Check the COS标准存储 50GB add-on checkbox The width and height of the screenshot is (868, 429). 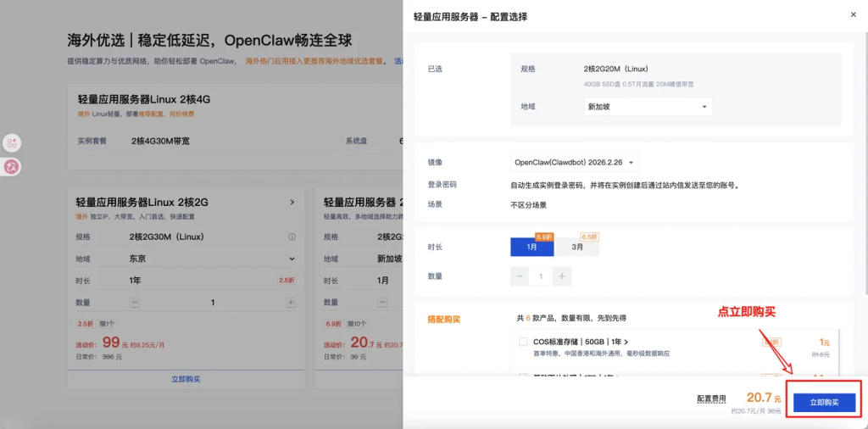tap(523, 342)
